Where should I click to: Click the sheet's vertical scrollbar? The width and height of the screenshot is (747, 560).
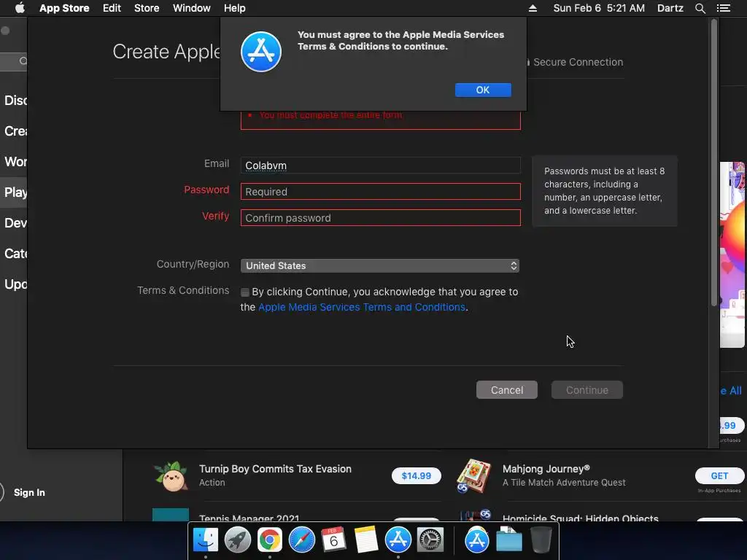pos(713,163)
